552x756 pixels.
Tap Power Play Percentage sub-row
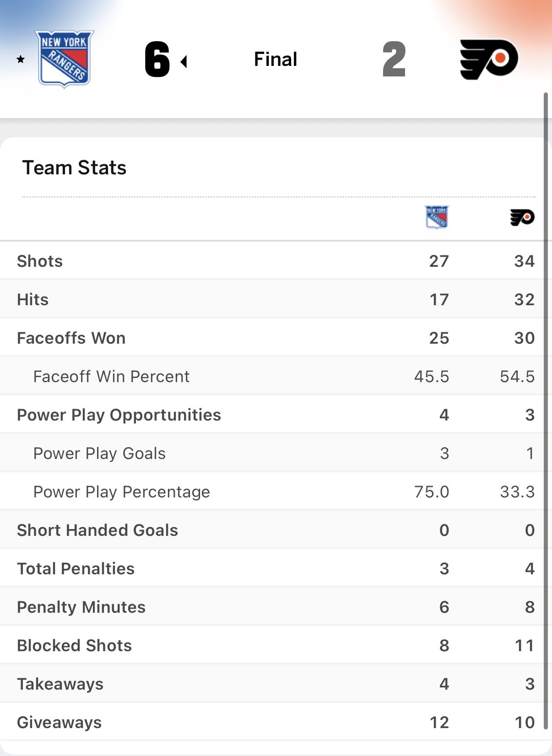coord(121,491)
